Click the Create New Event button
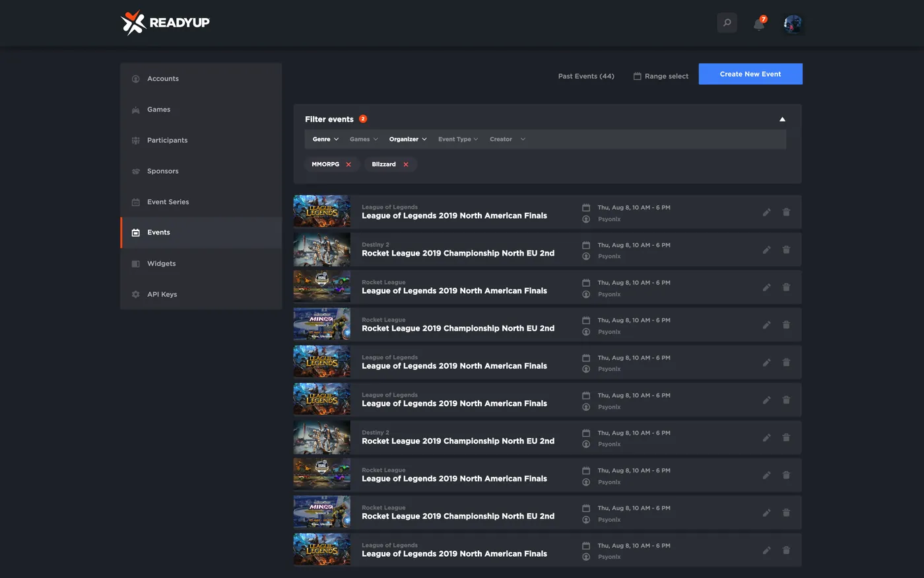Viewport: 924px width, 578px height. pos(750,74)
